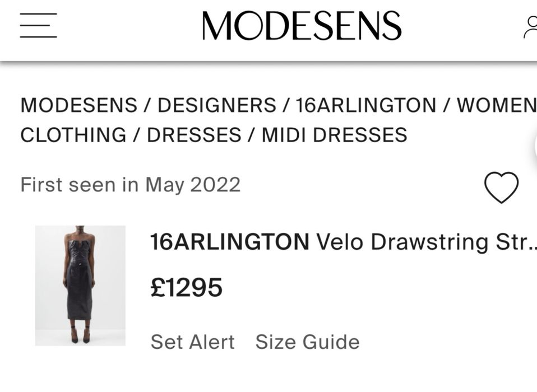The height and width of the screenshot is (392, 537).
Task: Toggle the heart wishlist icon
Action: pos(501,188)
